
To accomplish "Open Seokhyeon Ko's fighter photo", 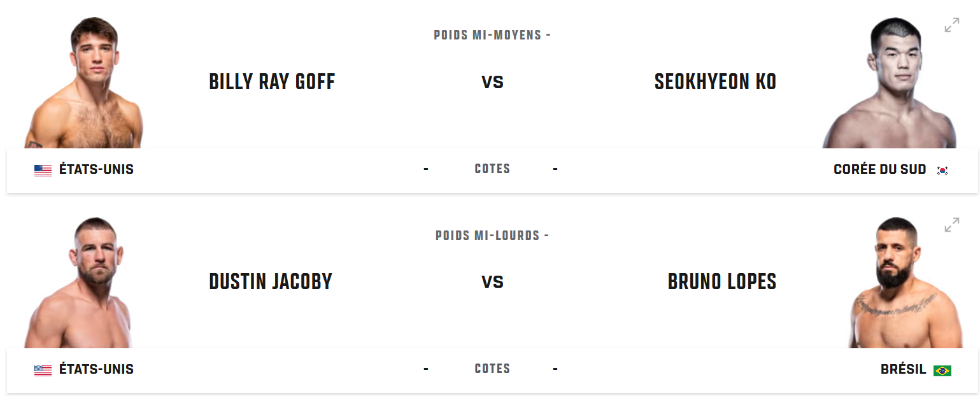I will click(x=889, y=83).
